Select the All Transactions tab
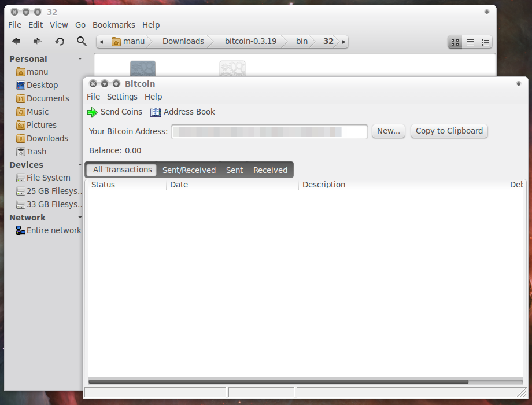 pos(121,170)
